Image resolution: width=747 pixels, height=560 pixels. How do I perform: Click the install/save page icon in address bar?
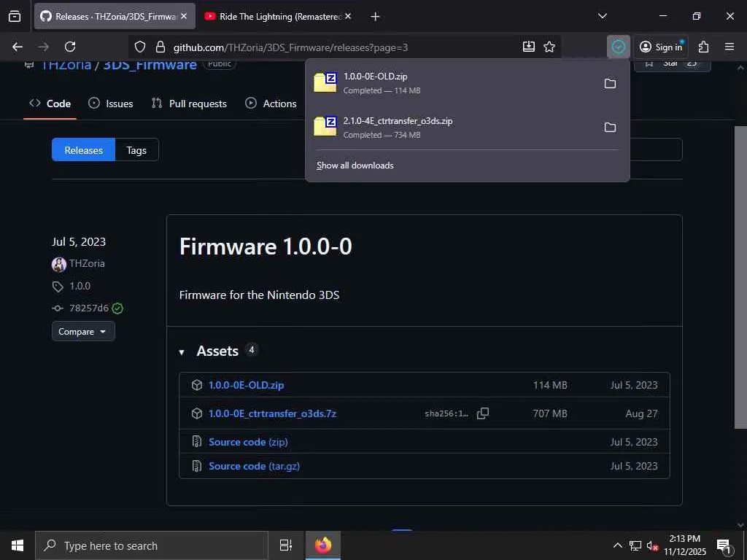[528, 47]
